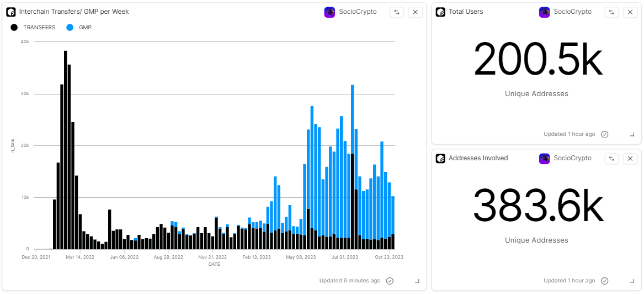Click the Feb 13, 2023 x-axis label
The image size is (644, 294).
coord(257,258)
